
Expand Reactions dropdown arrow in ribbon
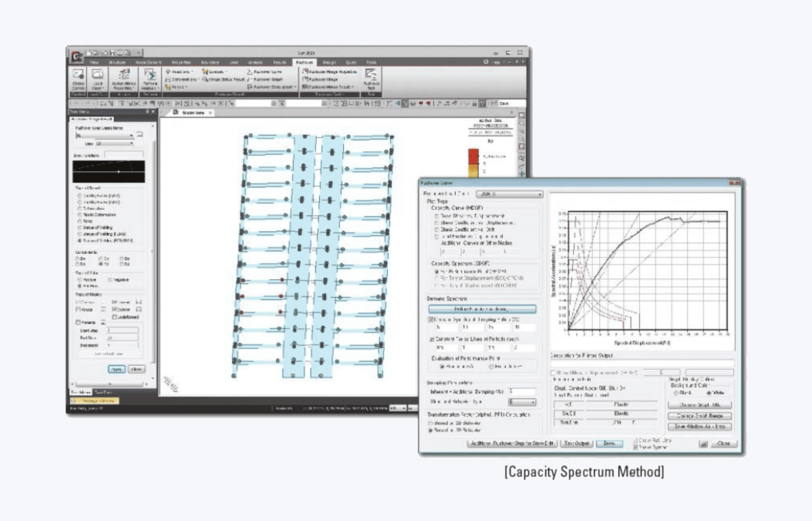tap(192, 72)
